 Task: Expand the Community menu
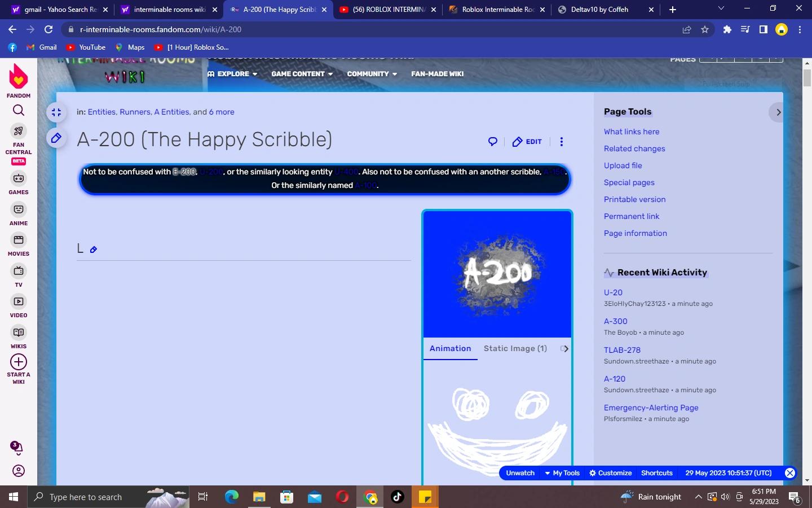(372, 74)
